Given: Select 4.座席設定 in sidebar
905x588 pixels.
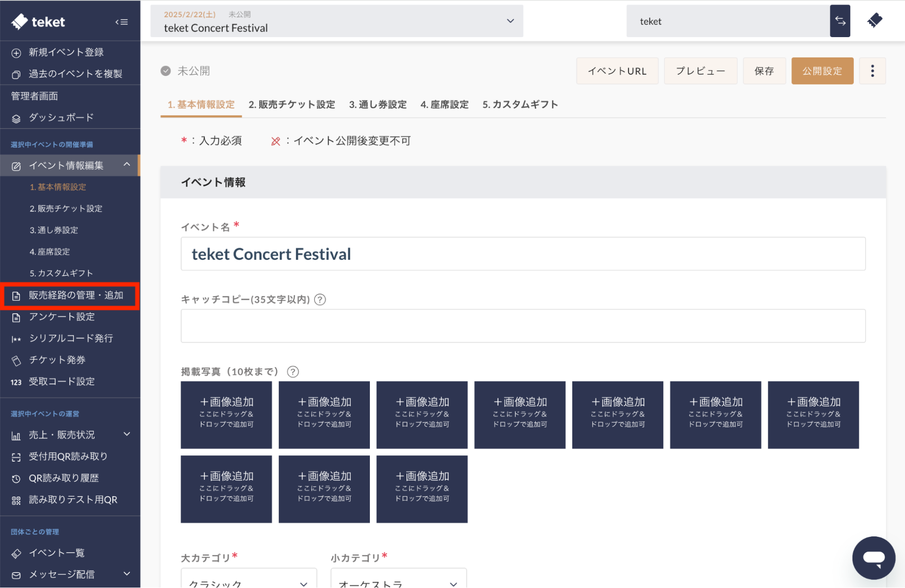Looking at the screenshot, I should 50,252.
